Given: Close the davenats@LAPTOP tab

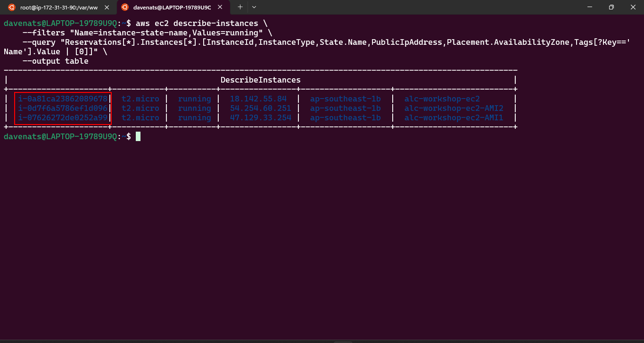Looking at the screenshot, I should (222, 7).
